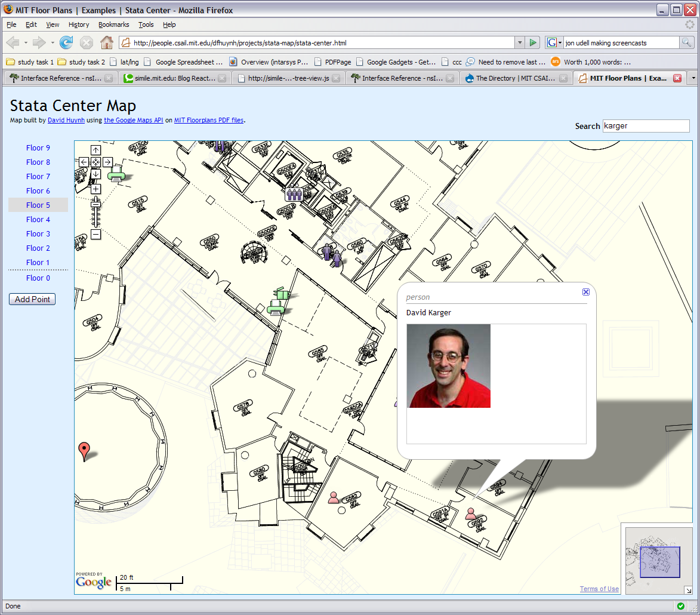Reload the page with the Firefox refresh icon
This screenshot has height=615, width=700.
[x=66, y=42]
